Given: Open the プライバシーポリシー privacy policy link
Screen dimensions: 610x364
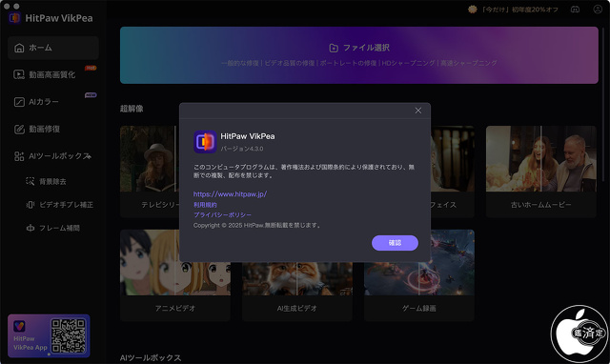Looking at the screenshot, I should coord(222,214).
